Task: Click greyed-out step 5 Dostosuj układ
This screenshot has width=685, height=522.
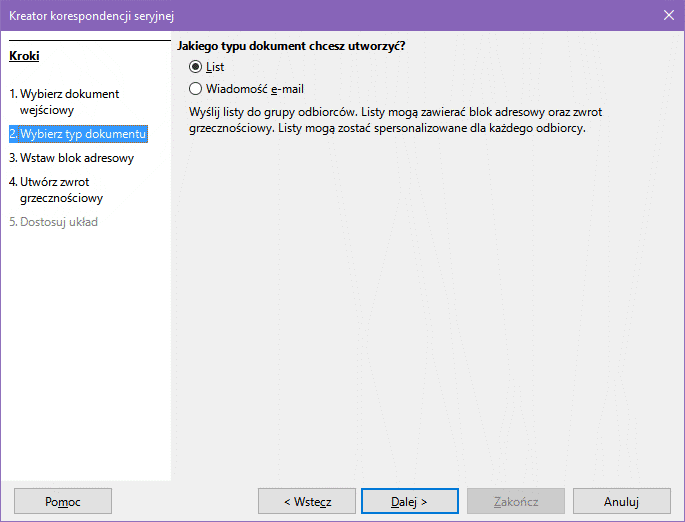Action: [x=53, y=222]
